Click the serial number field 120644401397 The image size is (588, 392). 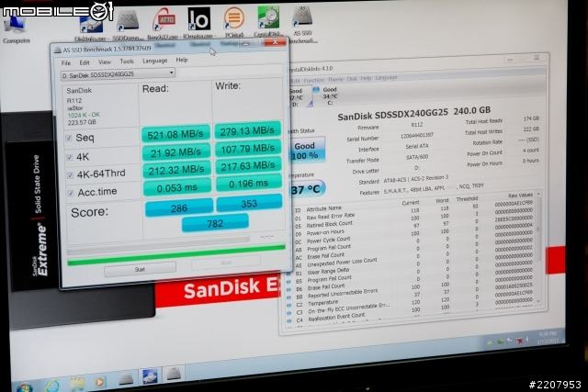[416, 136]
